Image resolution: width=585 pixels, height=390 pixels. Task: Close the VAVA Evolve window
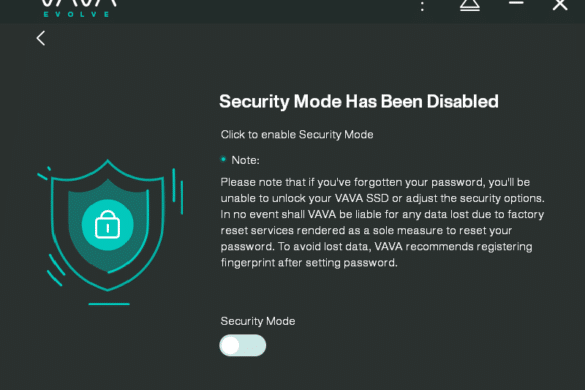pos(560,5)
